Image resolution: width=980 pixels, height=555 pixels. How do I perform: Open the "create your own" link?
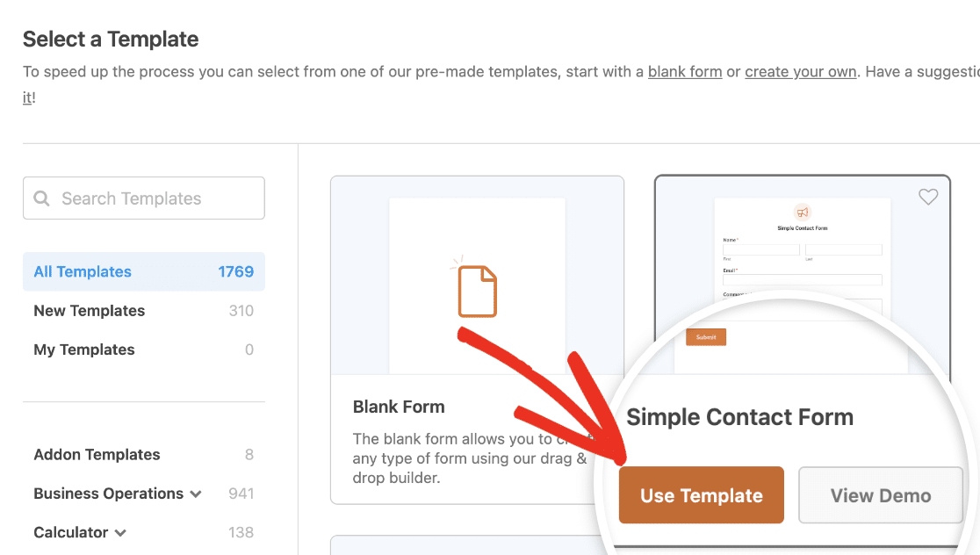pyautogui.click(x=800, y=72)
